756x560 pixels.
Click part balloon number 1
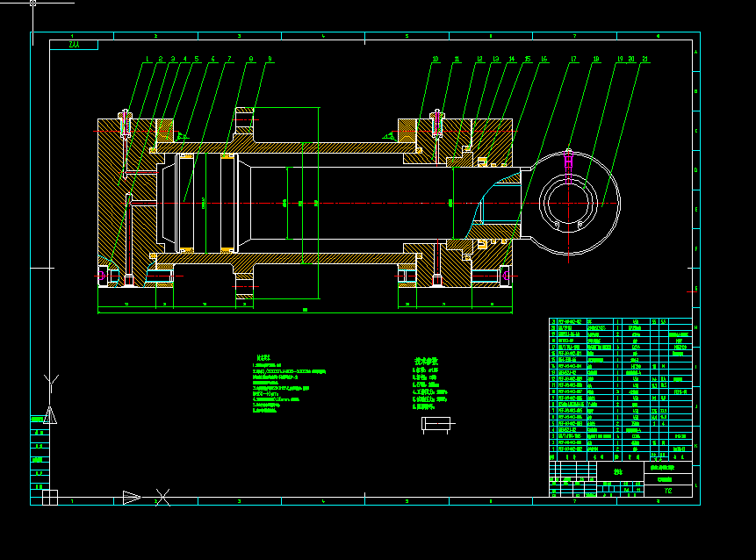[147, 60]
